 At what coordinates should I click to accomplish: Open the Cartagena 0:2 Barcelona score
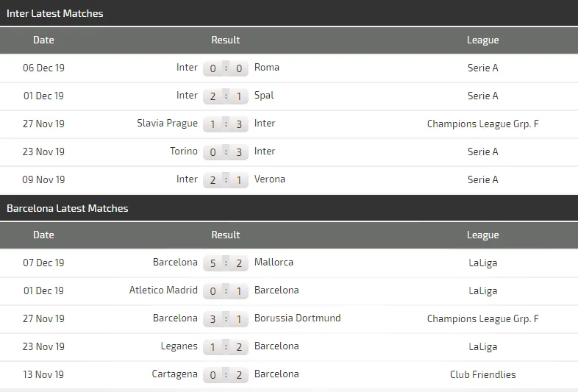(x=226, y=375)
